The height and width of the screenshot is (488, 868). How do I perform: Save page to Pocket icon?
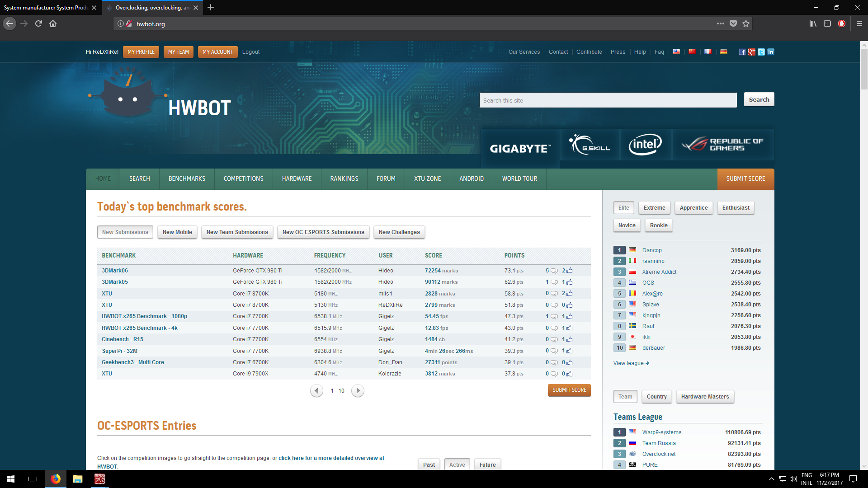(x=733, y=23)
